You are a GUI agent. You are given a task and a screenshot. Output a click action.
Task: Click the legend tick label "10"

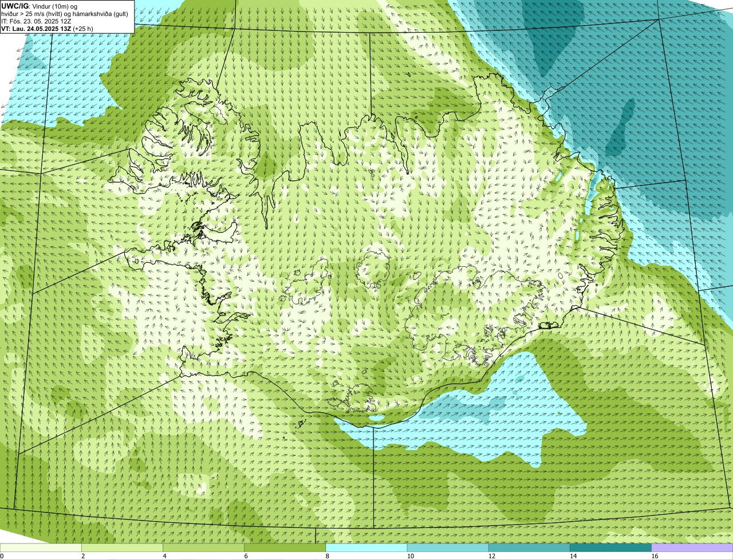tap(410, 556)
